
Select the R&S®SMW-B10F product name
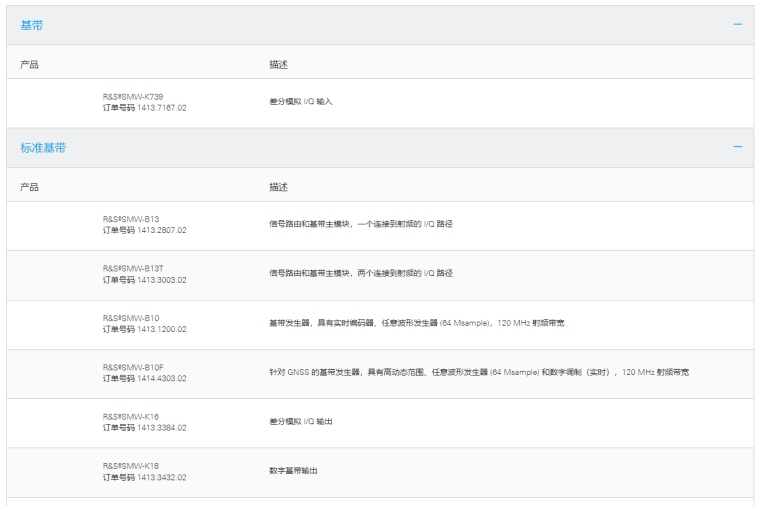click(132, 367)
